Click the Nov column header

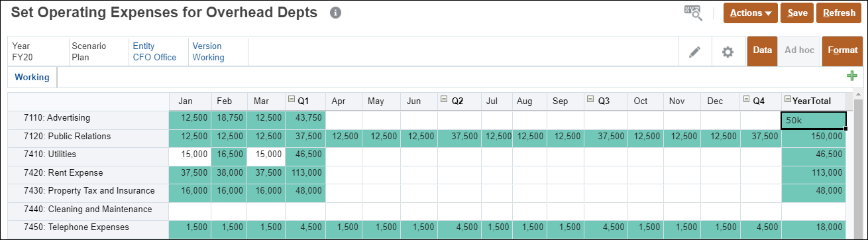(682, 101)
